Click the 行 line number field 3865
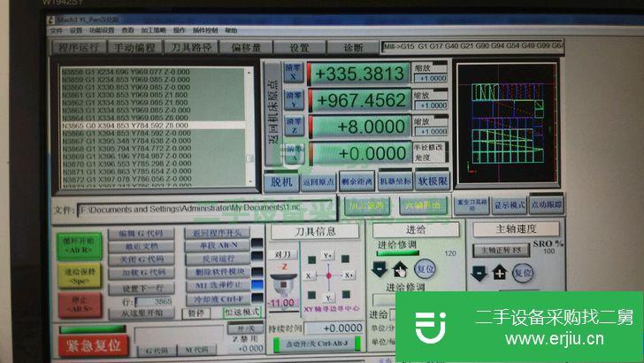 pos(154,301)
